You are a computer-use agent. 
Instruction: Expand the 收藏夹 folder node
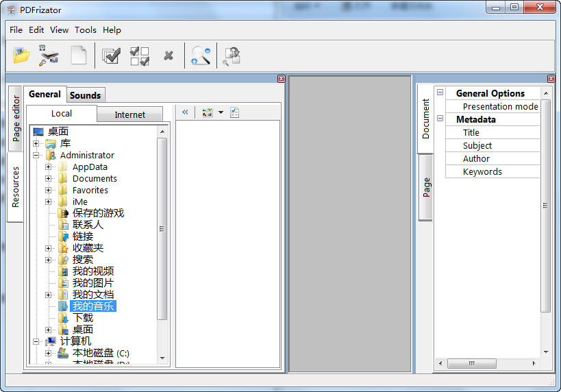(x=49, y=248)
